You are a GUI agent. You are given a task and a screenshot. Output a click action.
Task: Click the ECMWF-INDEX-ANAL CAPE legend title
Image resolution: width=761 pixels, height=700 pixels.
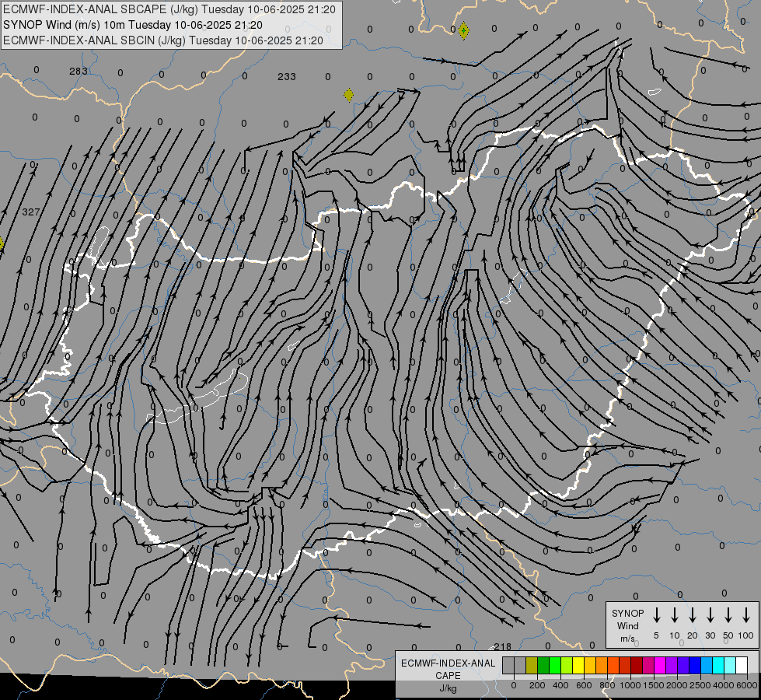448,669
